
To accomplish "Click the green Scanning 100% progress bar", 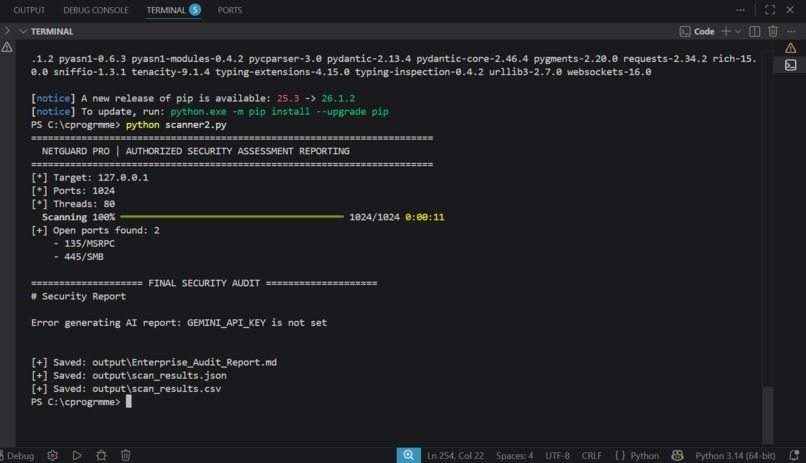I will [232, 217].
